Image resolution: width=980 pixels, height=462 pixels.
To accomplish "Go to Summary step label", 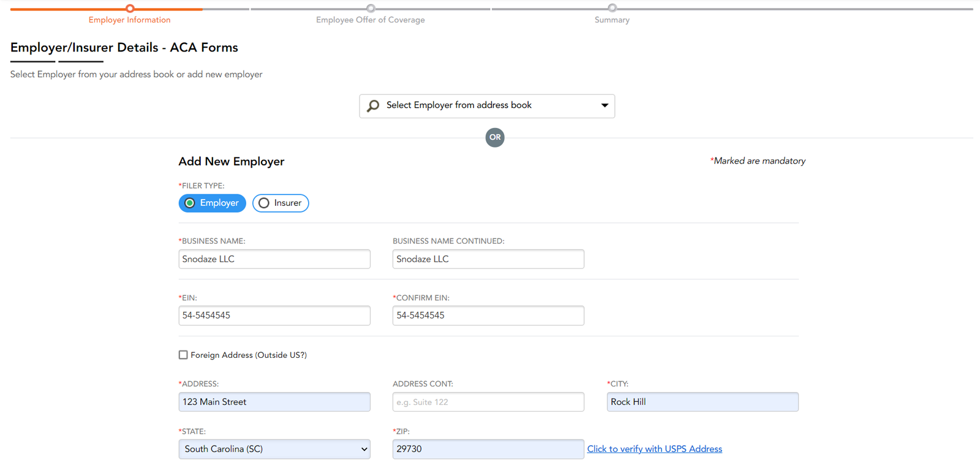I will click(612, 20).
